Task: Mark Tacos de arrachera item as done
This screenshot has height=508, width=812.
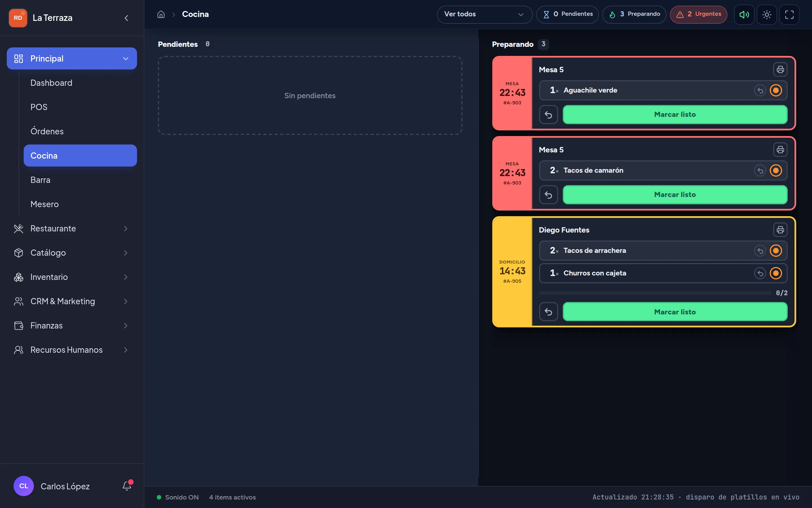Action: (x=776, y=251)
